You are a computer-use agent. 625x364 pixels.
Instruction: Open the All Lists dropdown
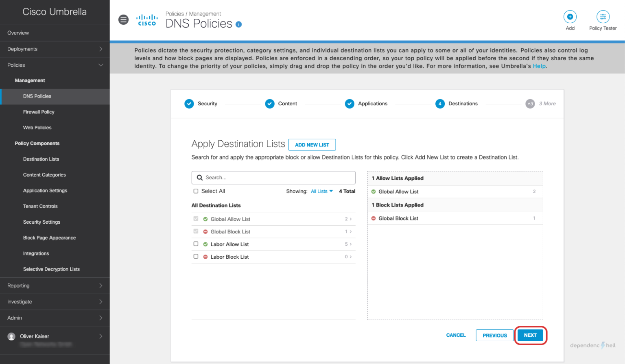321,191
